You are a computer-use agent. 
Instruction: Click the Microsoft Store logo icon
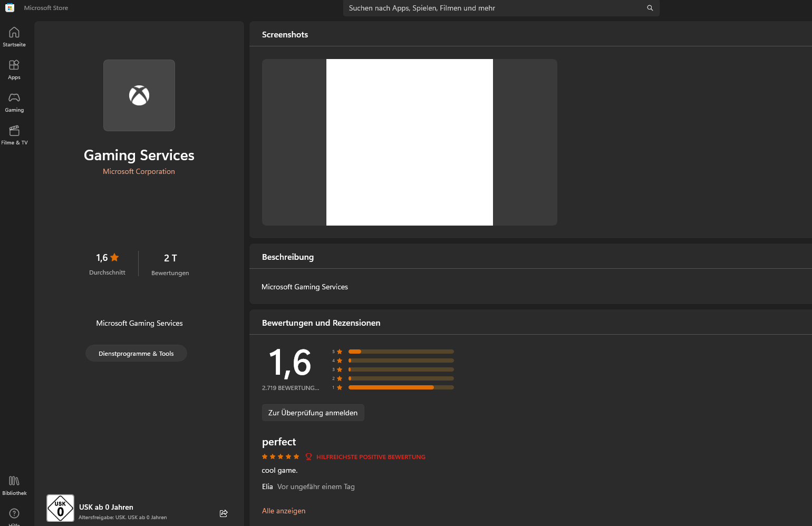9,8
